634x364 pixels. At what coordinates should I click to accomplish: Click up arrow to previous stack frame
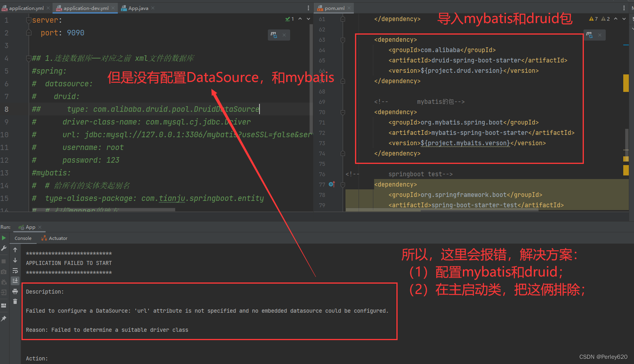15,250
